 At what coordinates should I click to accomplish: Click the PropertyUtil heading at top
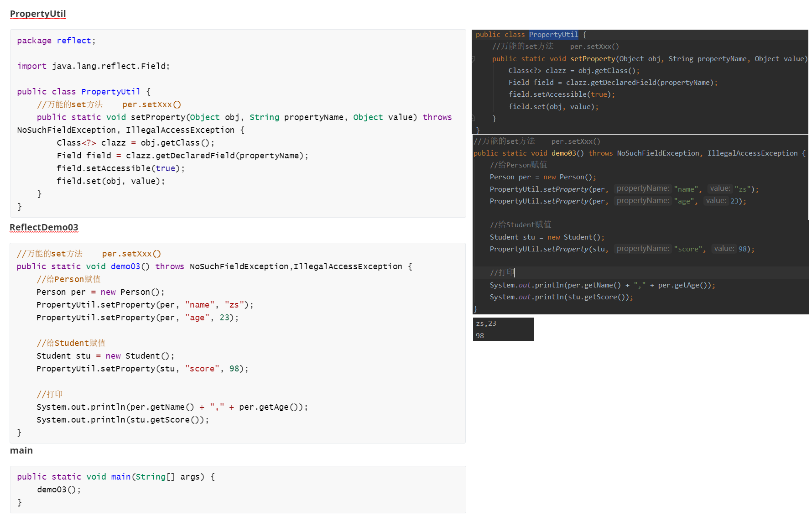[x=38, y=14]
